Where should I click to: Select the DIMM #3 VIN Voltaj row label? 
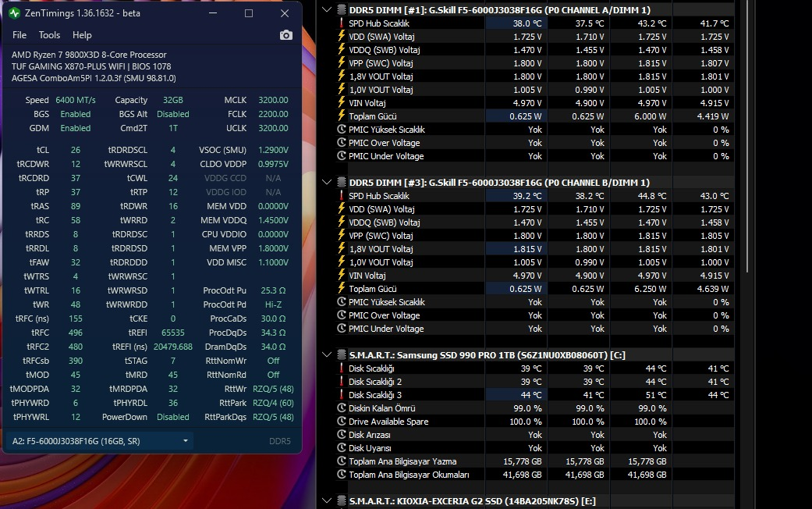tap(367, 276)
